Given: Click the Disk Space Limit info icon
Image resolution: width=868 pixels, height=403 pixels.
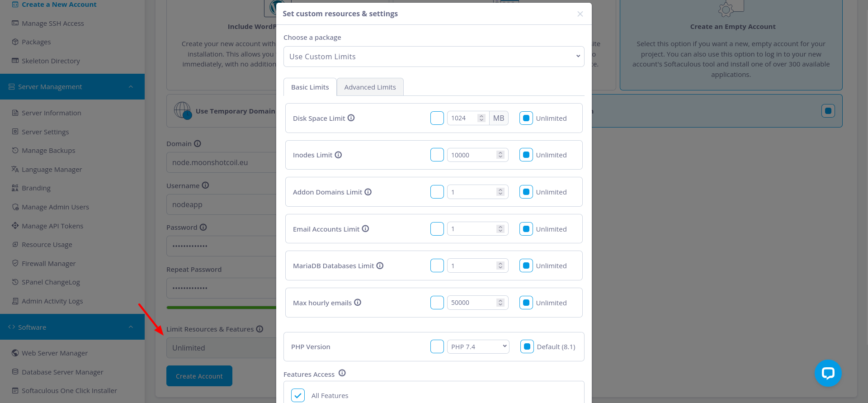Looking at the screenshot, I should (351, 118).
